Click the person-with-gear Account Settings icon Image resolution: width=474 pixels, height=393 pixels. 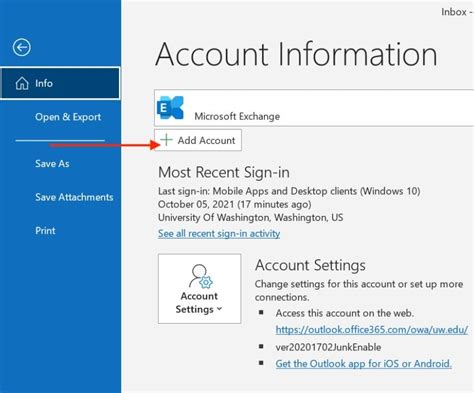201,276
